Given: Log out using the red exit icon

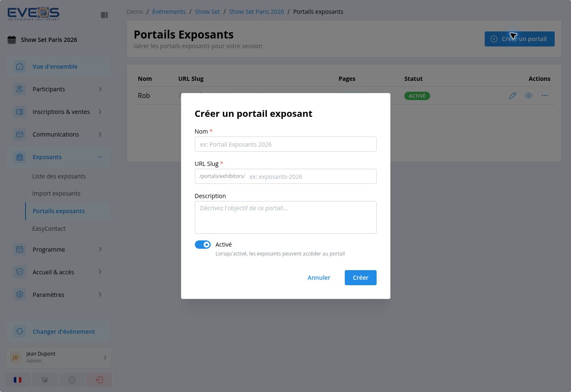Looking at the screenshot, I should tap(99, 380).
